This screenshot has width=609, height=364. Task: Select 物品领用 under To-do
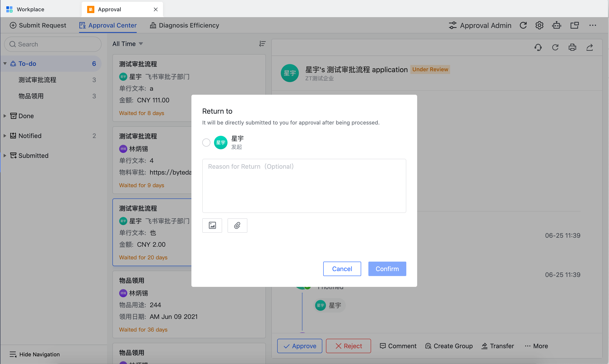[31, 96]
